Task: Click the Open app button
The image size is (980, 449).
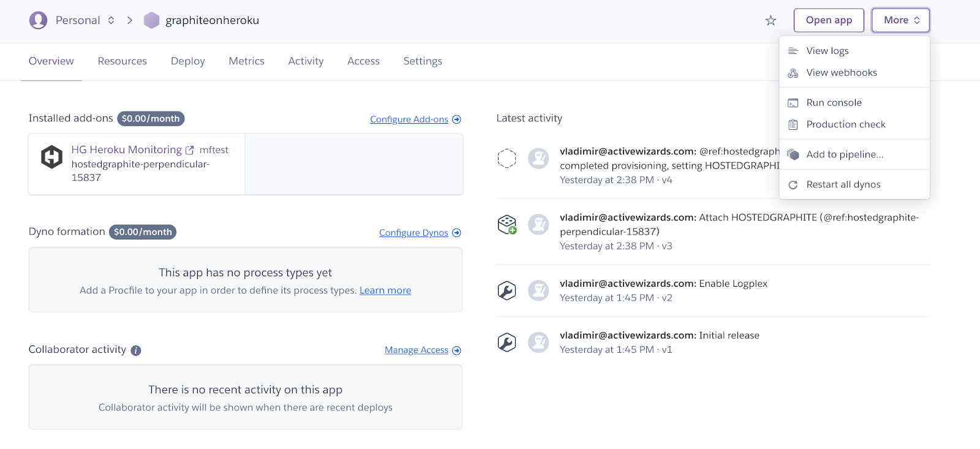Action: [x=829, y=20]
